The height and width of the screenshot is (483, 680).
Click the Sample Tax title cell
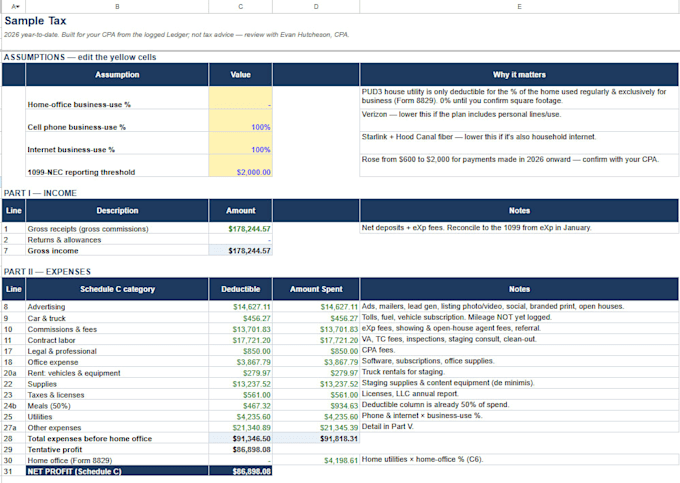pos(36,21)
